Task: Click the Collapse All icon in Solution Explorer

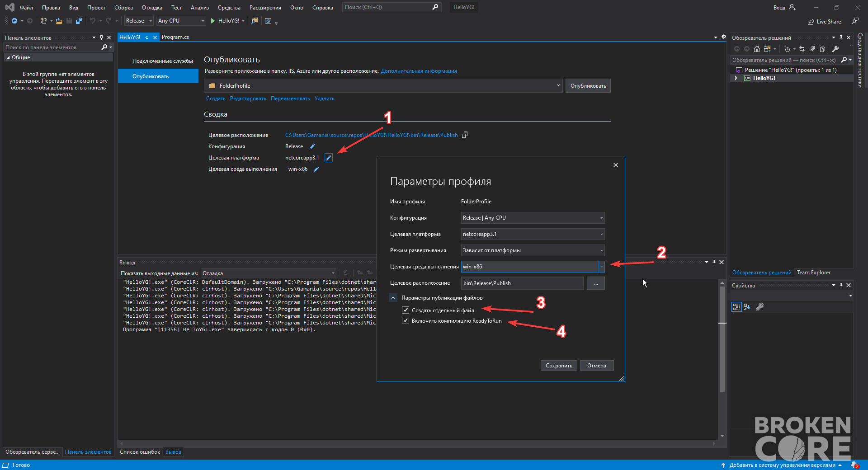Action: click(x=812, y=49)
